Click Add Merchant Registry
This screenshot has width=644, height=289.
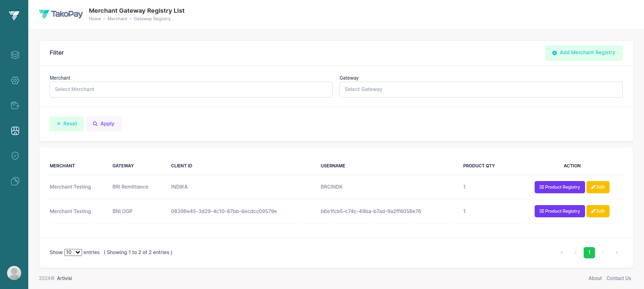click(584, 53)
